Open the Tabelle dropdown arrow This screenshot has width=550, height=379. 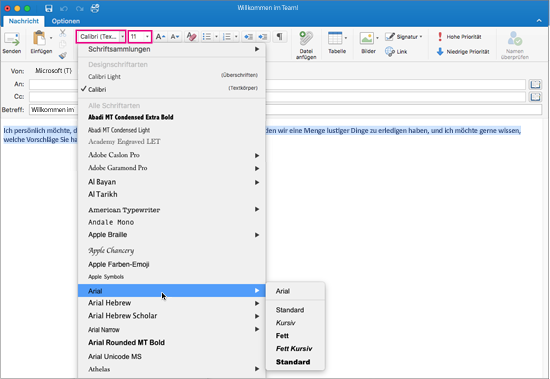(346, 38)
